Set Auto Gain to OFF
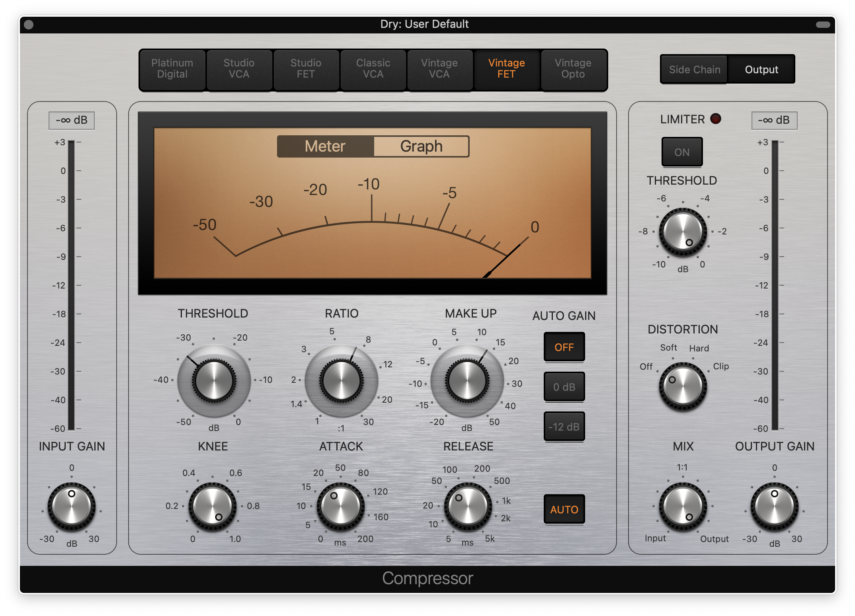 564,347
